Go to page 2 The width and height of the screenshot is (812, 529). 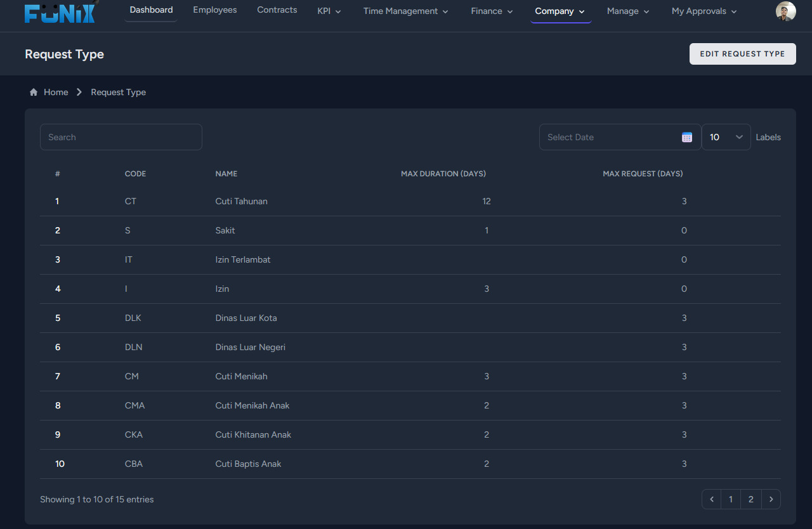click(x=751, y=499)
